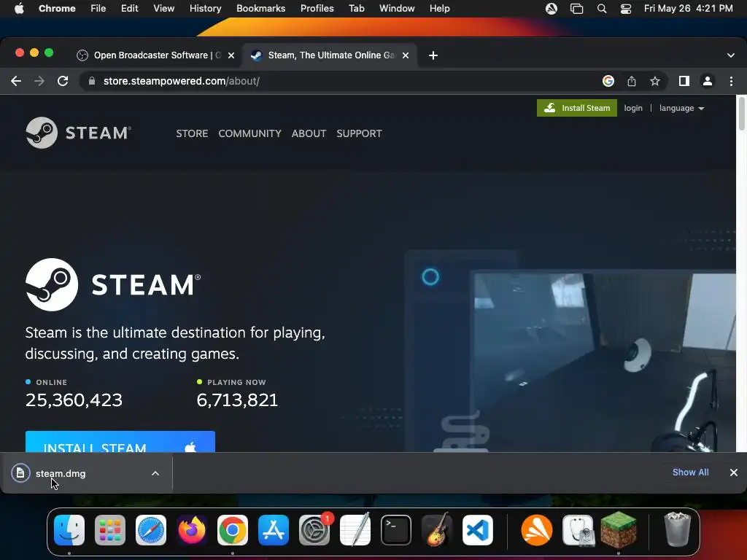This screenshot has height=560, width=747.
Task: Click the page vertical scrollbar
Action: 741,113
